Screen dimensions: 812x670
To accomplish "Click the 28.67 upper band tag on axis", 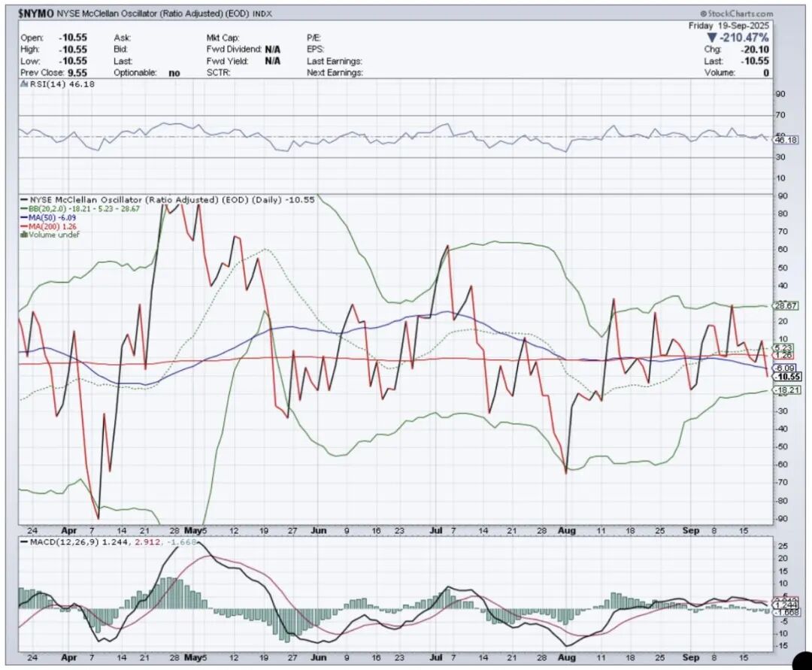I will [786, 306].
